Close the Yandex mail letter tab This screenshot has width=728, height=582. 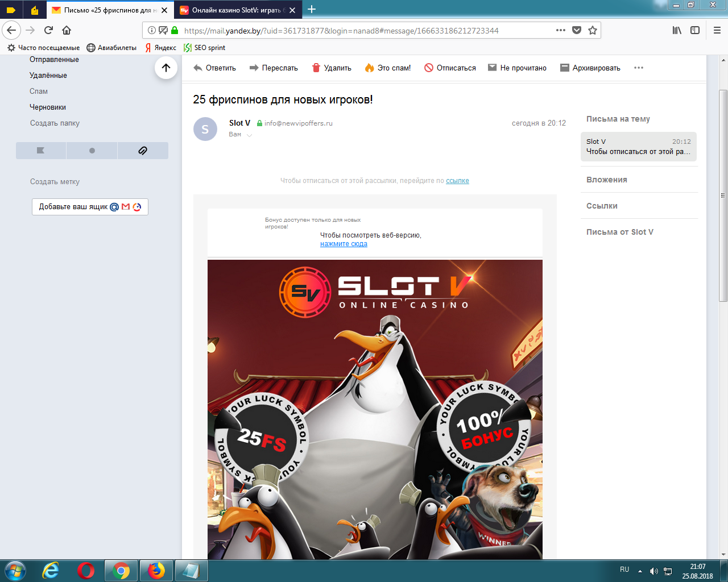click(164, 10)
